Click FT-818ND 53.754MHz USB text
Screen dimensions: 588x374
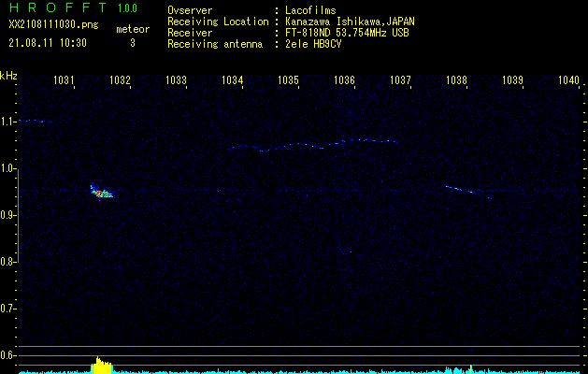347,33
